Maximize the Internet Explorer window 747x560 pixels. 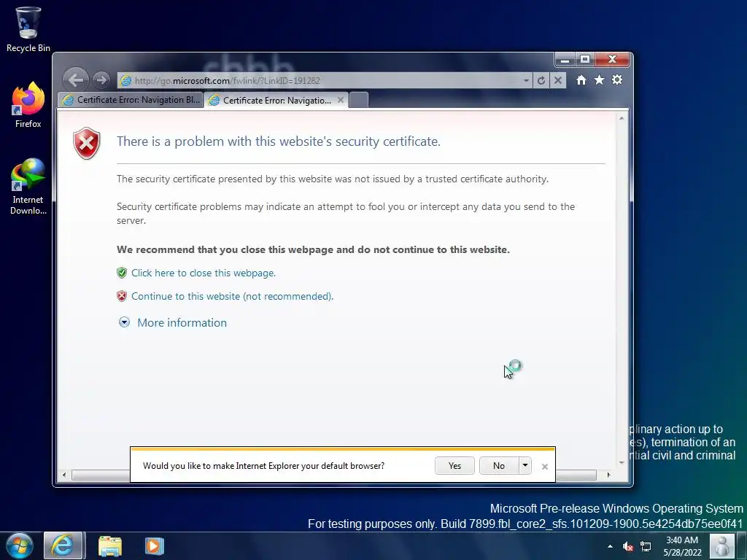[585, 60]
